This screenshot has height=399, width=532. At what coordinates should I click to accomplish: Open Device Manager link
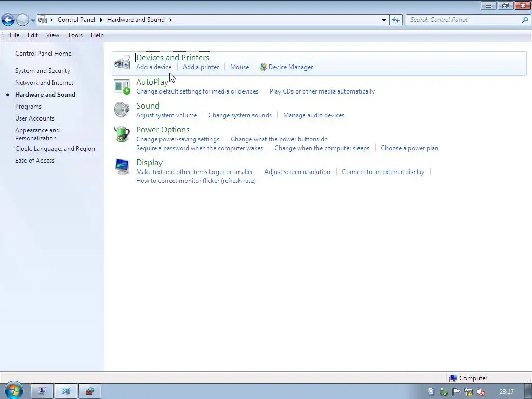pos(291,67)
